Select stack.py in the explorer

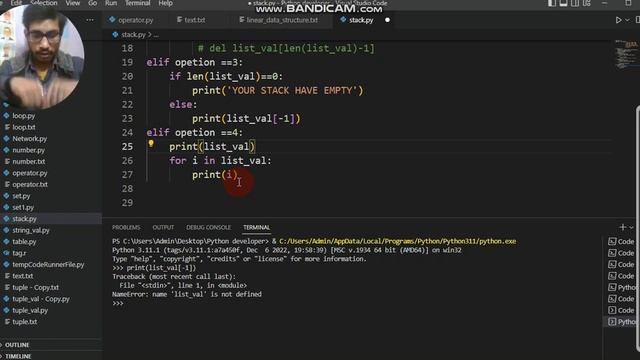(24, 219)
